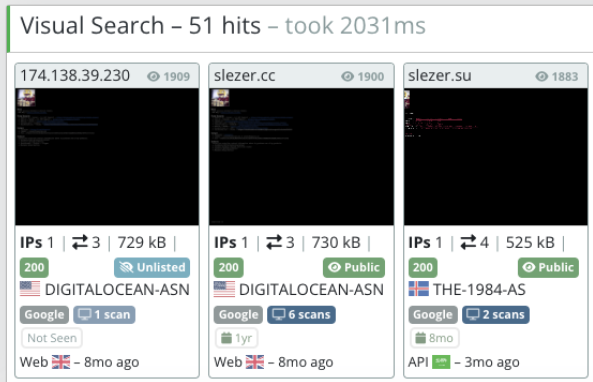Click the Unlisted visibility badge
593x382 pixels.
tap(152, 267)
